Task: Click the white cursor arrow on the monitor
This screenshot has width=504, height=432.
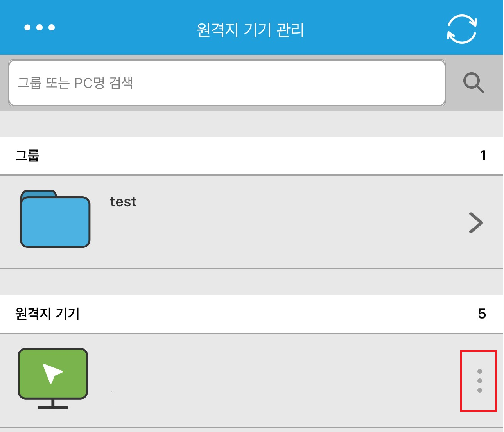Action: (x=52, y=373)
